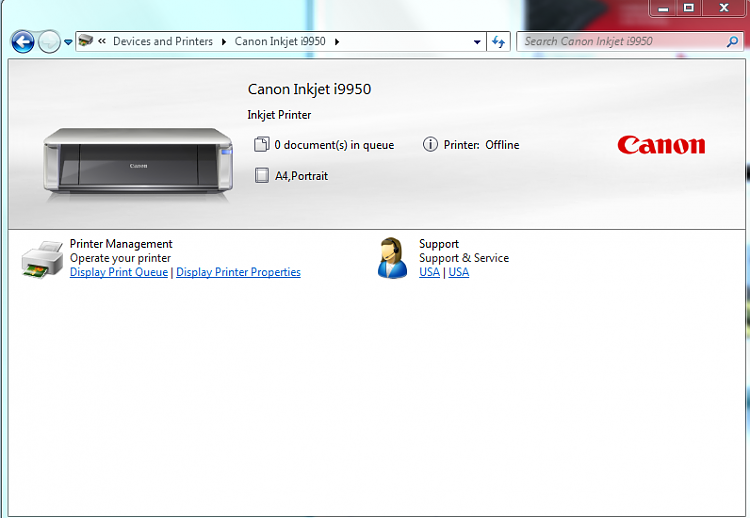Go back with the blue arrow button

(23, 42)
